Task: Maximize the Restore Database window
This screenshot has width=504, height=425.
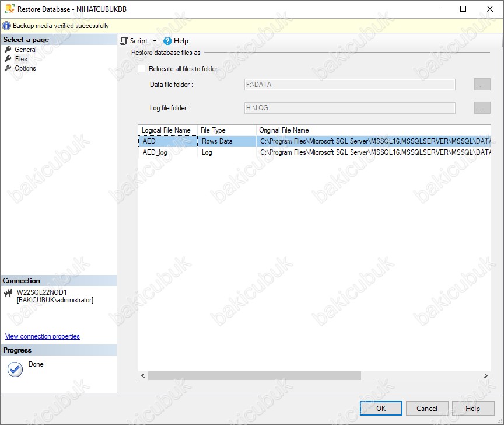Action: (x=463, y=9)
